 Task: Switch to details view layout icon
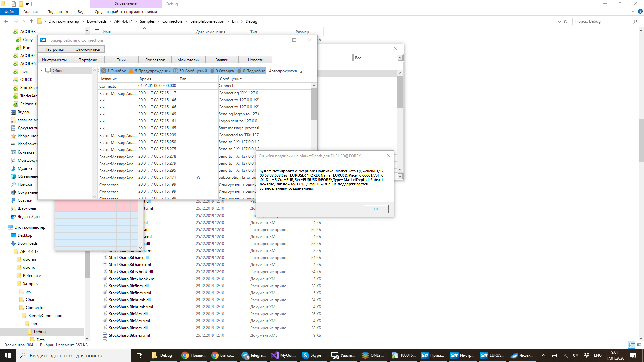[x=632, y=345]
